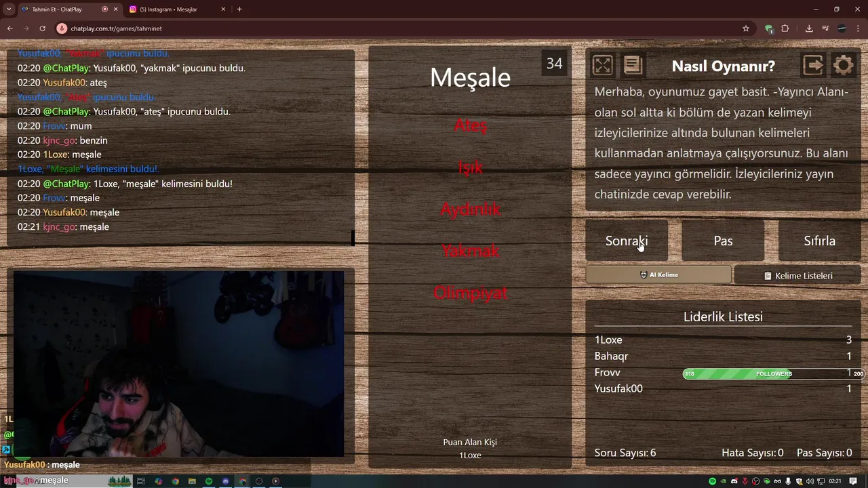Open the green shield extension

coord(768,28)
